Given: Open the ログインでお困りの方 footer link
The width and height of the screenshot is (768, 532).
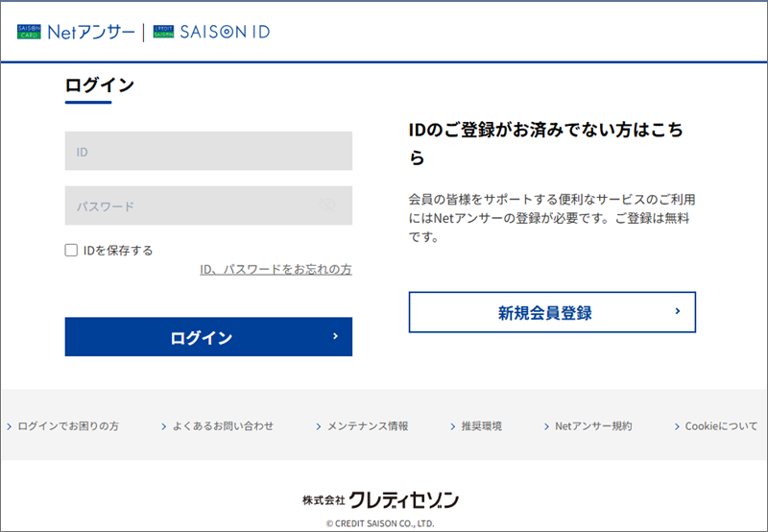Looking at the screenshot, I should [68, 426].
